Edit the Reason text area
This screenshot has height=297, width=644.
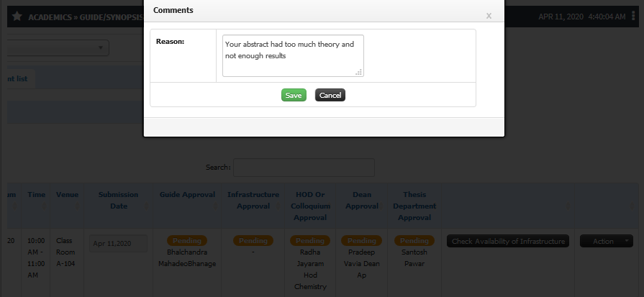pos(293,56)
